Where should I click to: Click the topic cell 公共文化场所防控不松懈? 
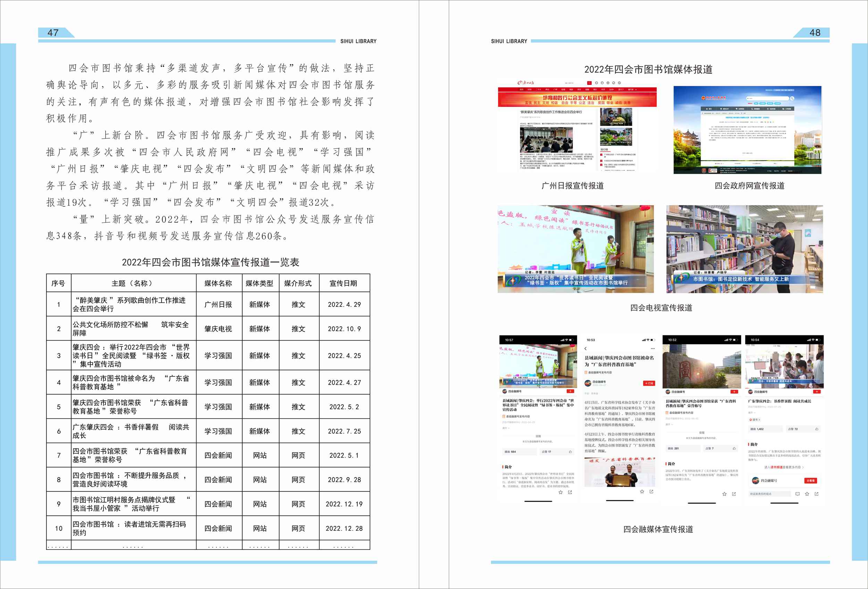133,329
